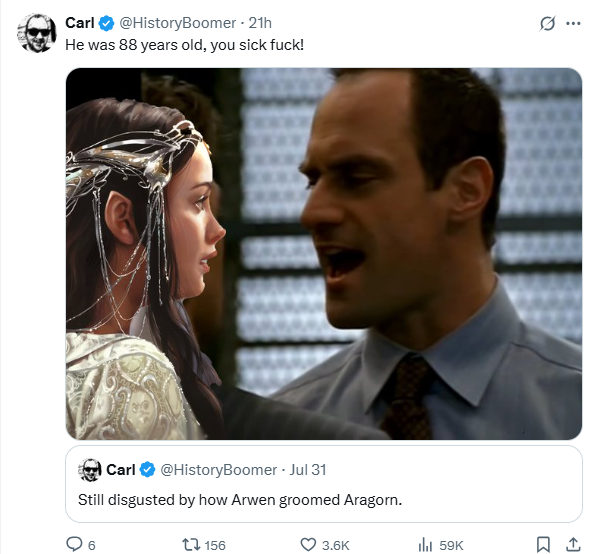Like the tweet with the heart icon
The width and height of the screenshot is (599, 554).
308,544
